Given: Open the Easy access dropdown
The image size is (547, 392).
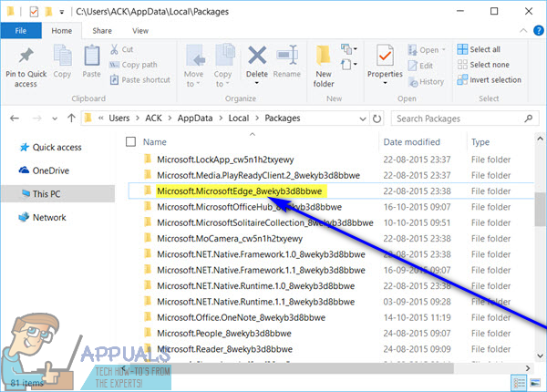Looking at the screenshot, I should pyautogui.click(x=348, y=65).
